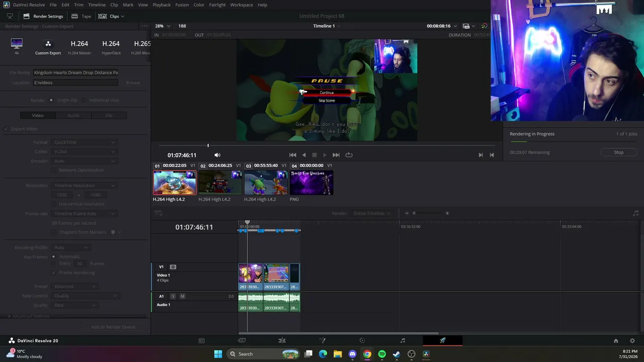Toggle the V1 track clip view icon

tap(173, 267)
